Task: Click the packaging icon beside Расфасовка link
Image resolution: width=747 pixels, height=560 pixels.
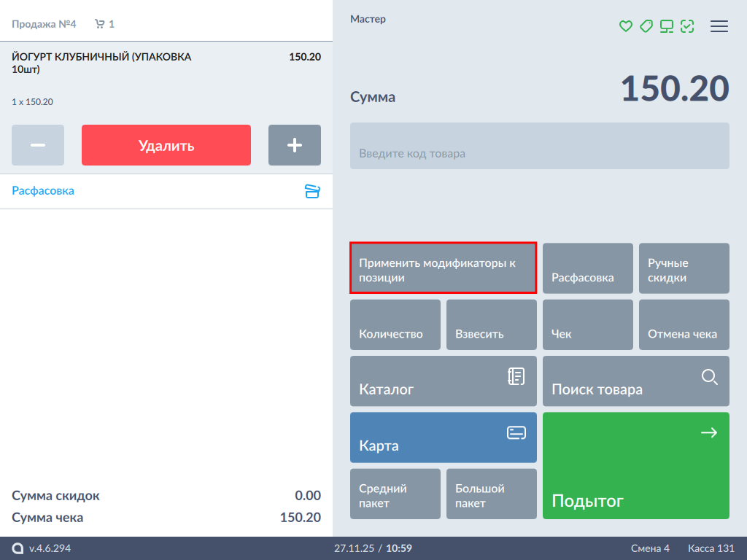Action: 312,191
